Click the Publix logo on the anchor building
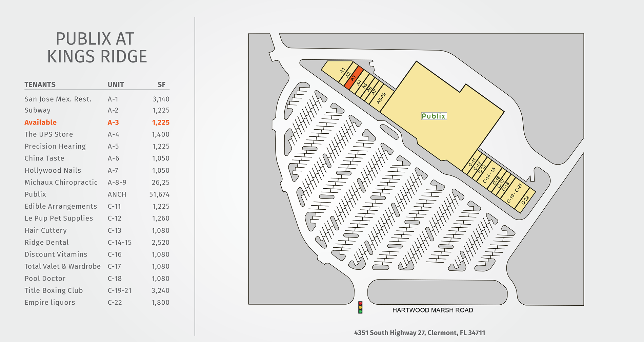Image resolution: width=644 pixels, height=342 pixels. coord(434,116)
